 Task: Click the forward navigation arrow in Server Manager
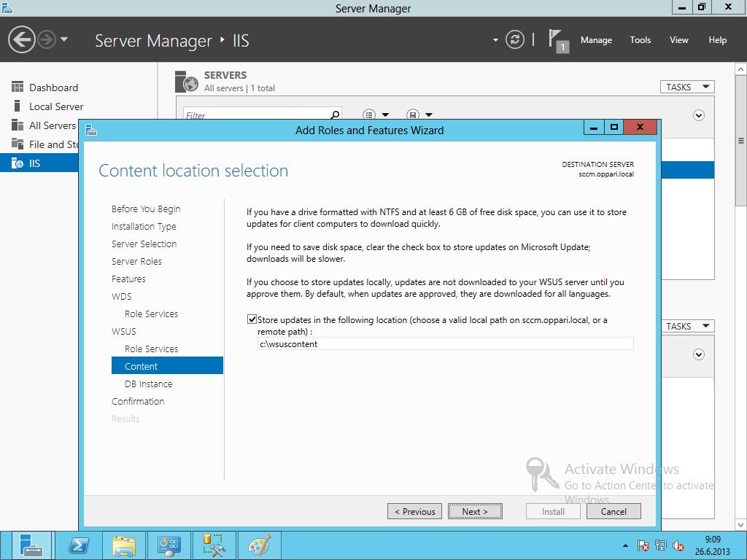47,39
